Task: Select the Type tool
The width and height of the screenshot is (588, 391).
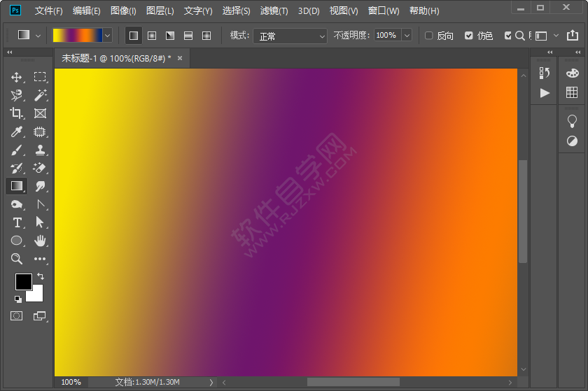Action: tap(17, 222)
